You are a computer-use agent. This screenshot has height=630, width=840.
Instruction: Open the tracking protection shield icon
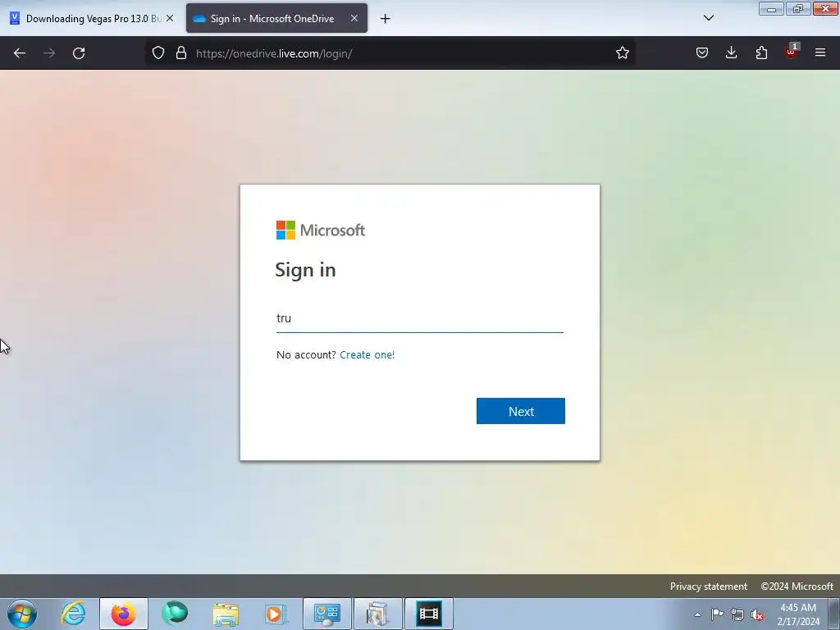(x=158, y=53)
